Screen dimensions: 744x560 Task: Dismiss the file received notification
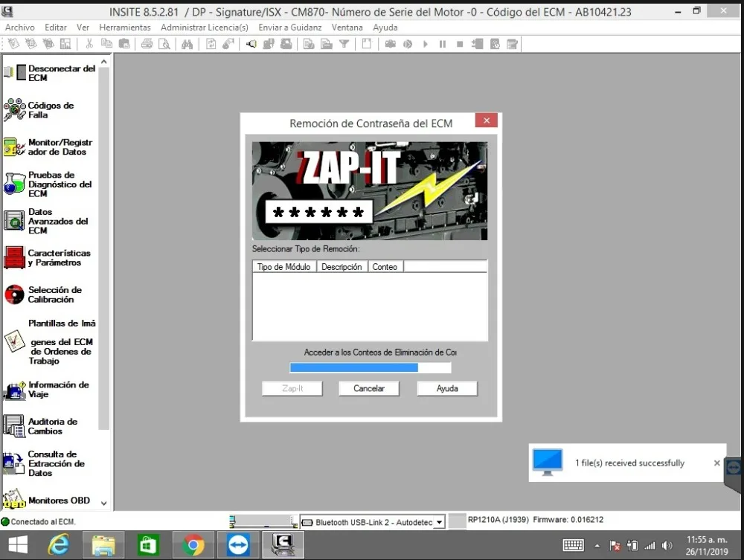717,463
